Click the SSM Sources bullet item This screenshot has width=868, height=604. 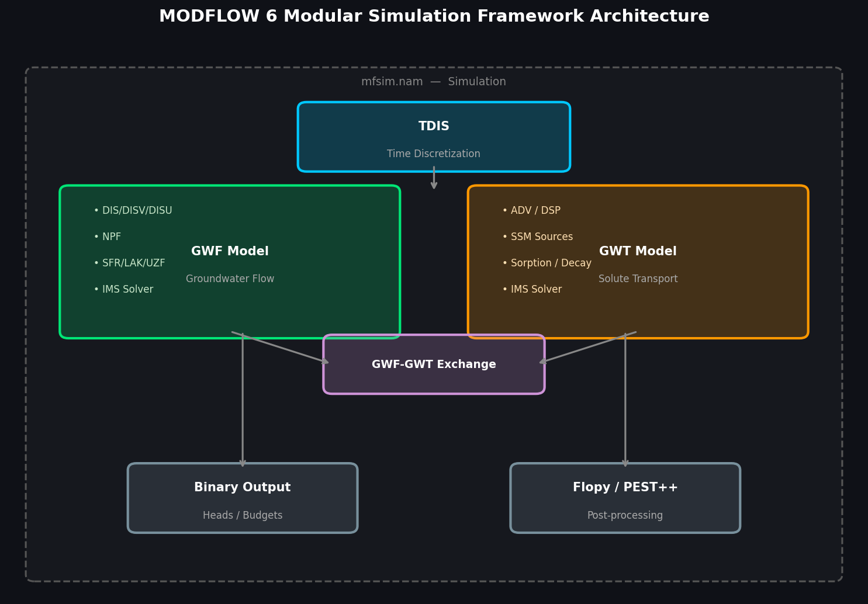pyautogui.click(x=538, y=237)
